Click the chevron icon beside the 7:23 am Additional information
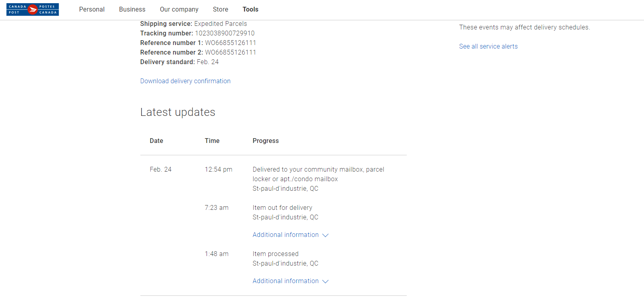Viewport: 644px width, 307px height. (325, 235)
